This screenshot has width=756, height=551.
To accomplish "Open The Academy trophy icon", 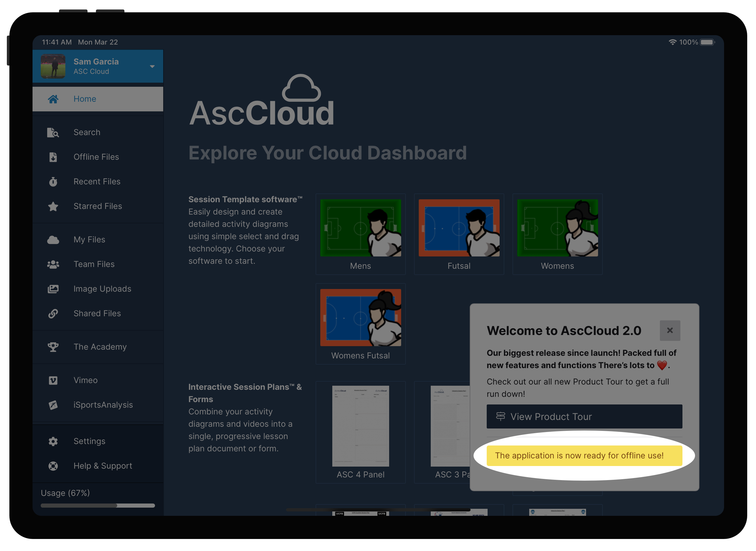I will [x=53, y=347].
